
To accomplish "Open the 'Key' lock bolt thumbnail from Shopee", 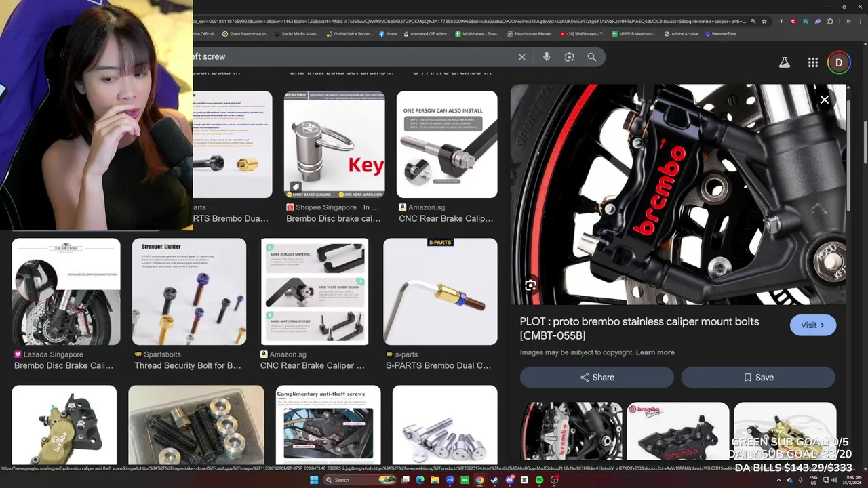I will point(334,144).
